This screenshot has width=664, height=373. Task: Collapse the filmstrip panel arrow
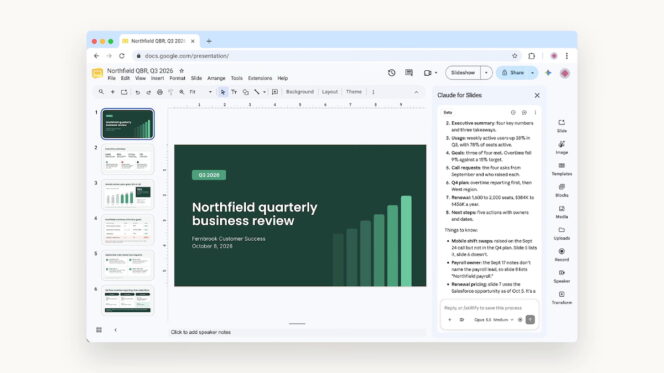click(x=116, y=330)
